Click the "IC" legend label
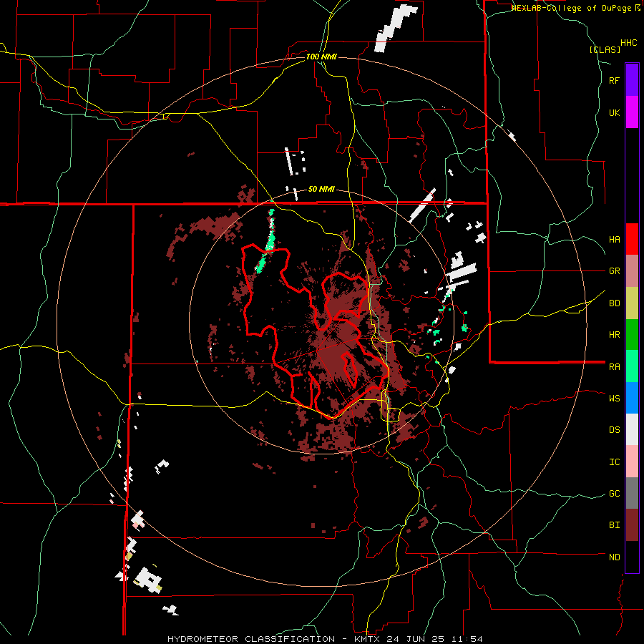Viewport: 644px width, 644px height. [x=614, y=462]
